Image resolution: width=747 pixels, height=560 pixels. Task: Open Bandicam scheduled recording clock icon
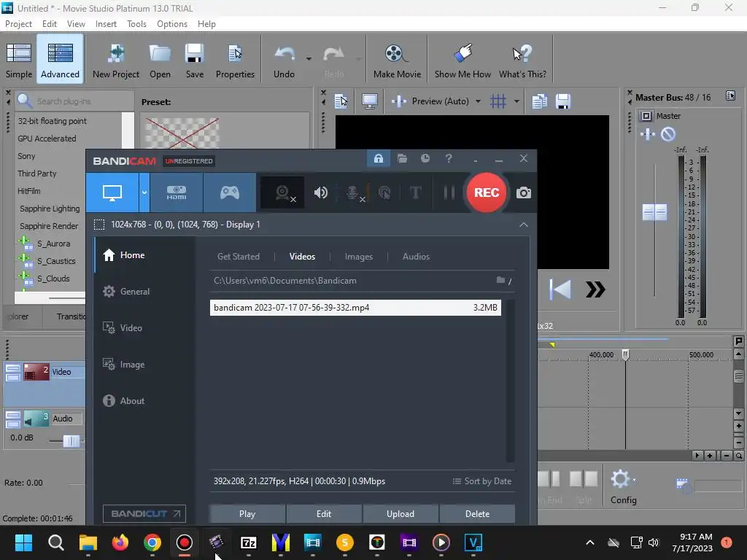(425, 158)
